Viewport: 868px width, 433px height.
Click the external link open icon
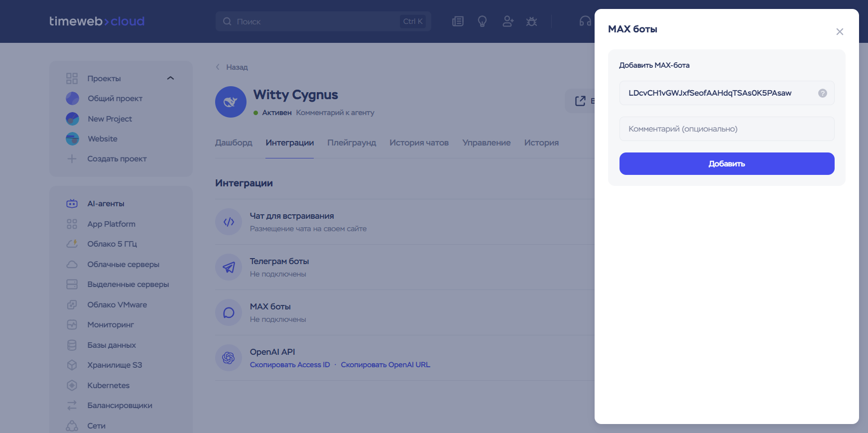[x=580, y=101]
